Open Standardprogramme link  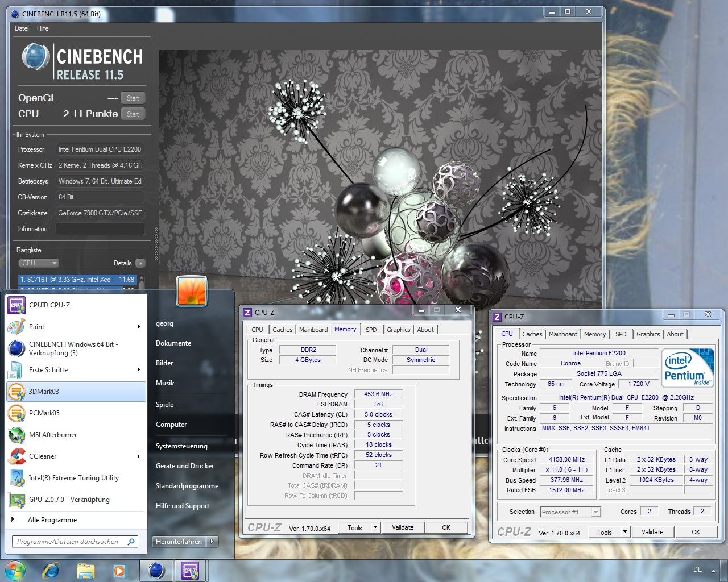point(187,486)
